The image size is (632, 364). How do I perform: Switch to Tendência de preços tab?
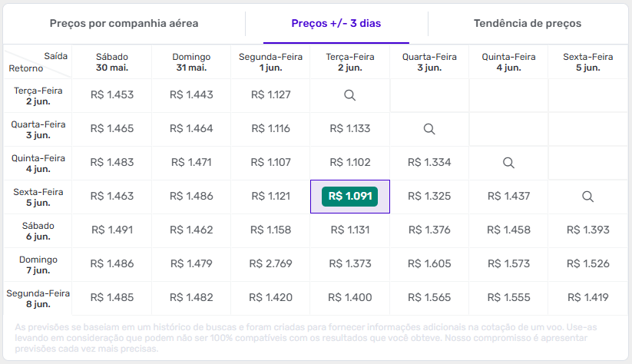coord(528,24)
